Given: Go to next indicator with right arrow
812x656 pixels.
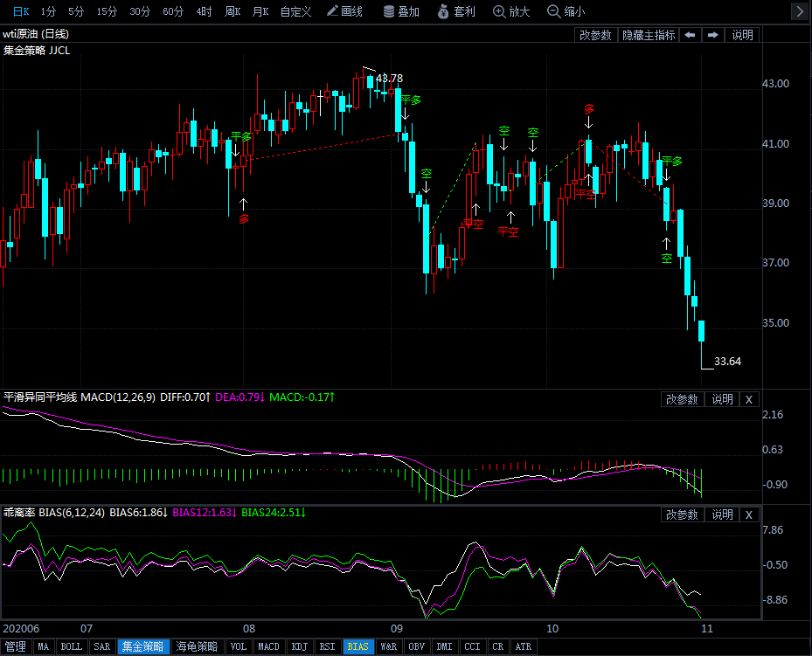Looking at the screenshot, I should coord(713,35).
